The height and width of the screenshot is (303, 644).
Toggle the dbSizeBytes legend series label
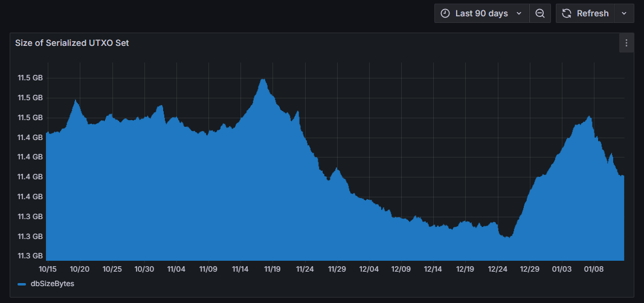coord(52,283)
